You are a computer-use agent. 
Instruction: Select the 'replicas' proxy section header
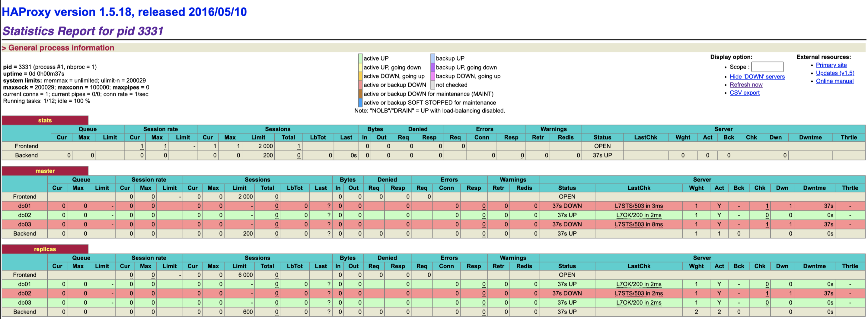45,249
